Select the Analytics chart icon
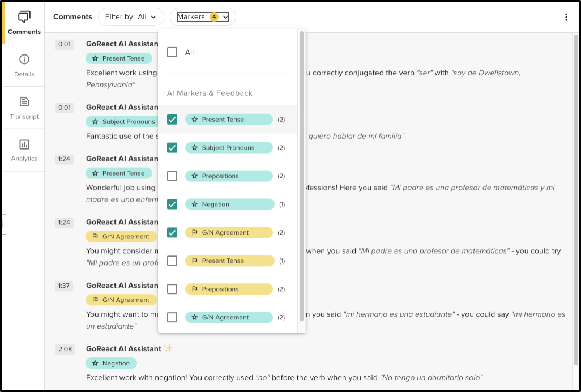The image size is (581, 392). 23,143
